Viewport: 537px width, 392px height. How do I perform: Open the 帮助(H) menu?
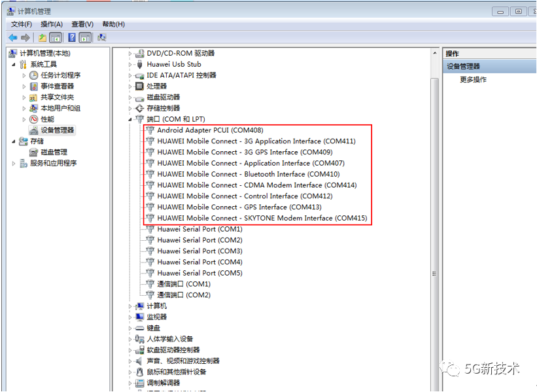point(113,24)
